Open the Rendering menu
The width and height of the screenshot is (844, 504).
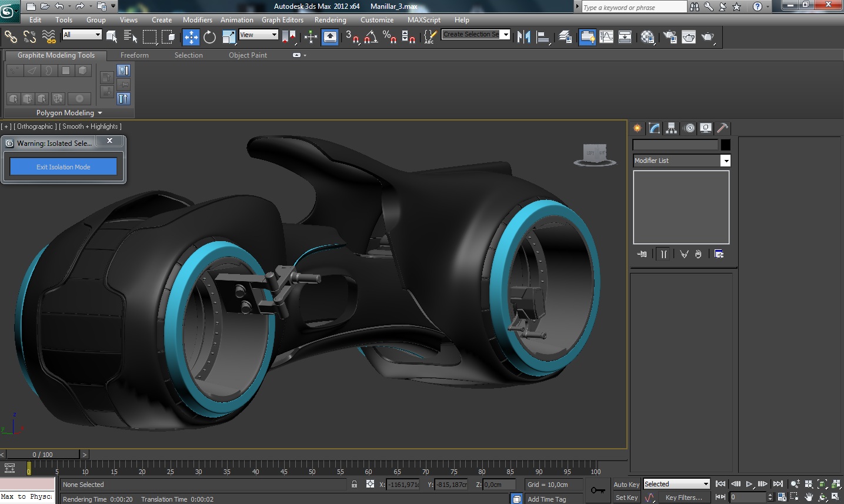pos(330,20)
